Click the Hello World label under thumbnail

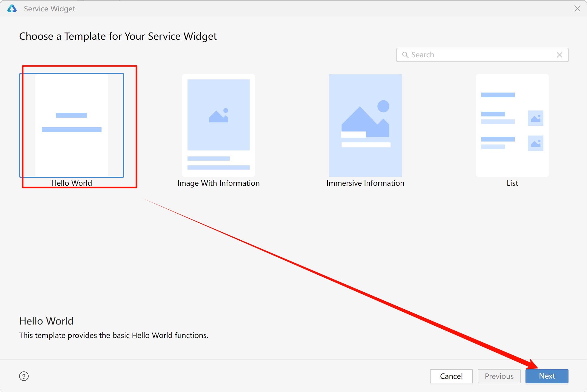pyautogui.click(x=72, y=183)
